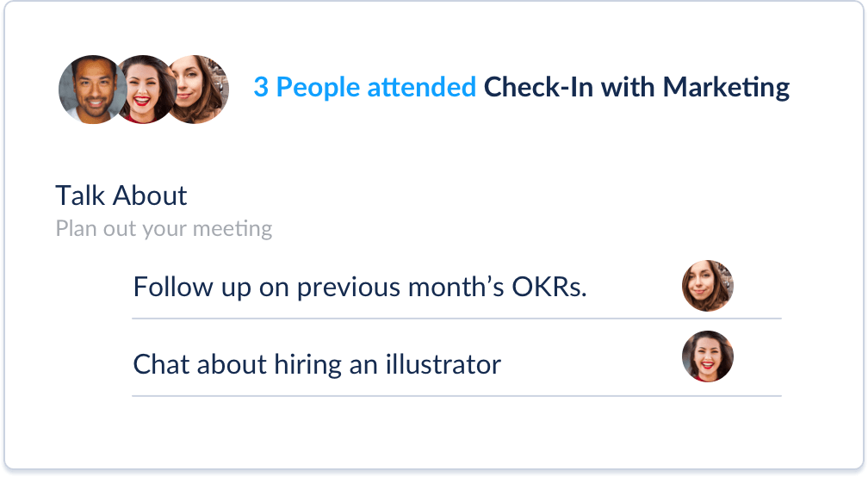Click the divider line under the OKRs item
Viewport: 868px width, 477px height.
(x=456, y=319)
